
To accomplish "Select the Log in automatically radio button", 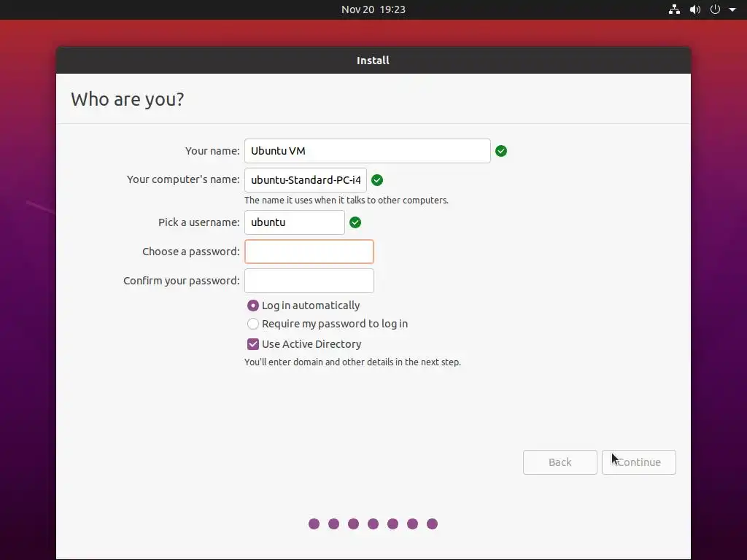I will click(253, 306).
